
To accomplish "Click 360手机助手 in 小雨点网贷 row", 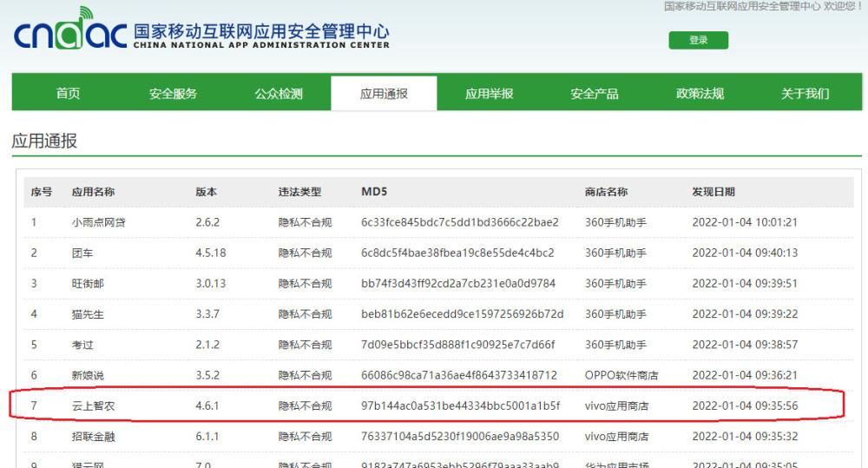I will pos(615,222).
